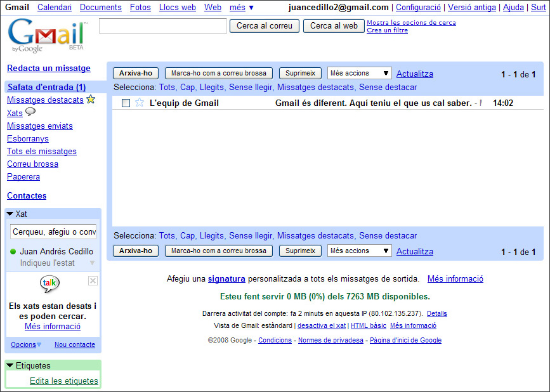Open the Redacta un missatge link

[49, 69]
